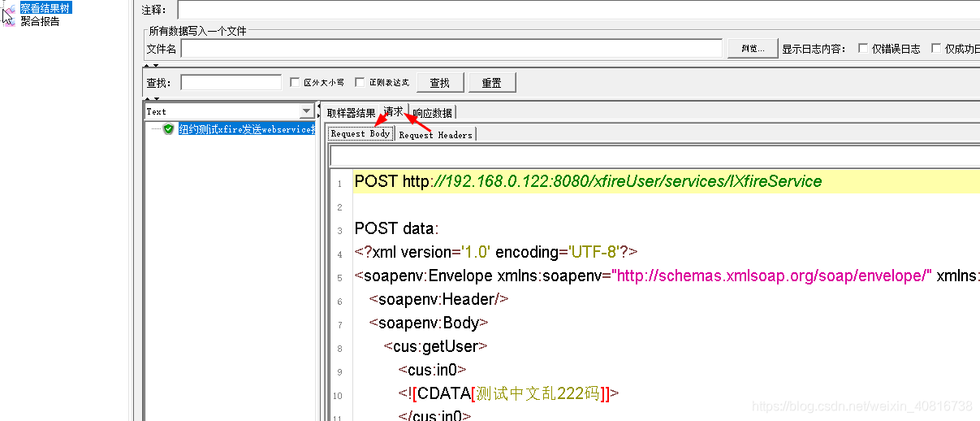Viewport: 980px width, 421px height.
Task: Click the request body search field
Action: point(654,156)
